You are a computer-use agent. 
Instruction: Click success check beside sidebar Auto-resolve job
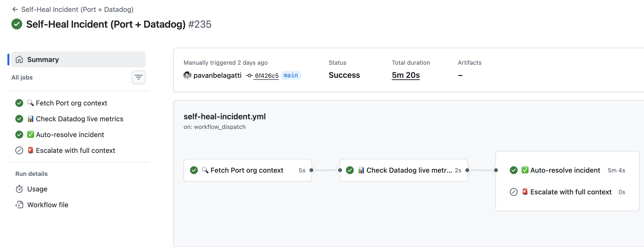click(19, 134)
